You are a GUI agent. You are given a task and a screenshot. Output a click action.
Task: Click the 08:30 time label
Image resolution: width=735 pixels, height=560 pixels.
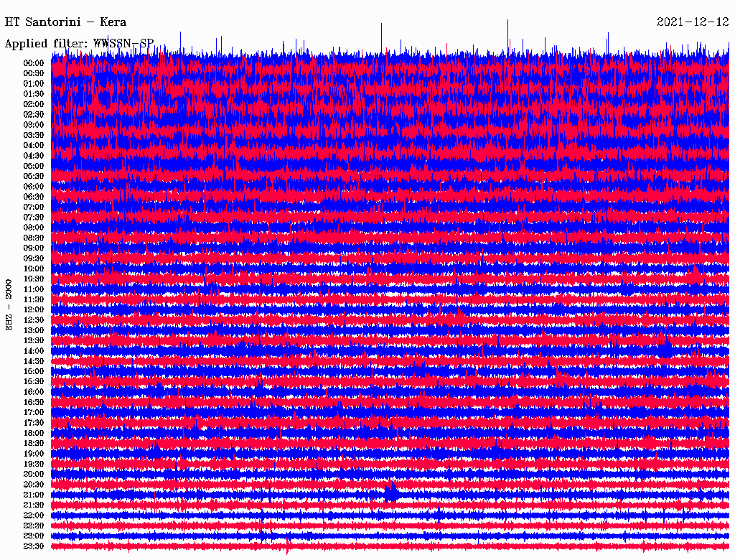click(34, 238)
